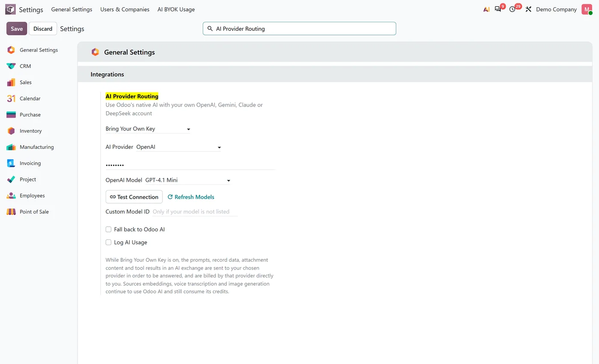Open the Bring Your Own Key dropdown
Screen dimensions: 599x364
click(148, 129)
